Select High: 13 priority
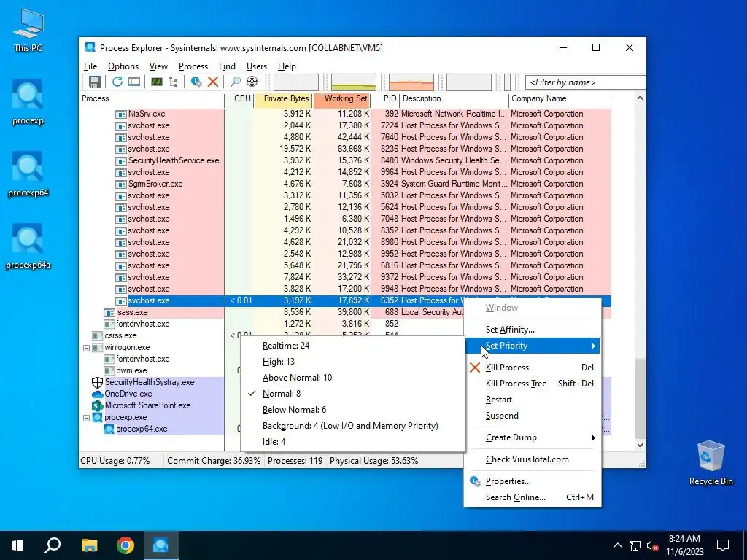This screenshot has width=747, height=560. coord(352,362)
